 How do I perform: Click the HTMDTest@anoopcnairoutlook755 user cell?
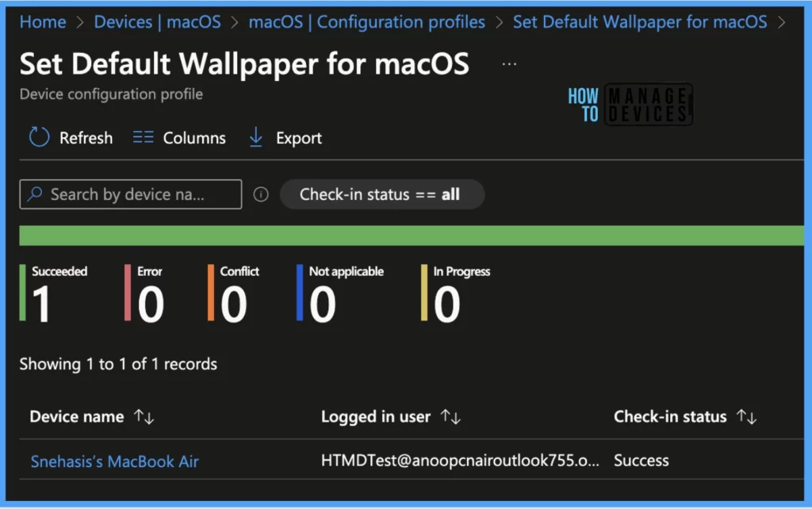coord(460,461)
